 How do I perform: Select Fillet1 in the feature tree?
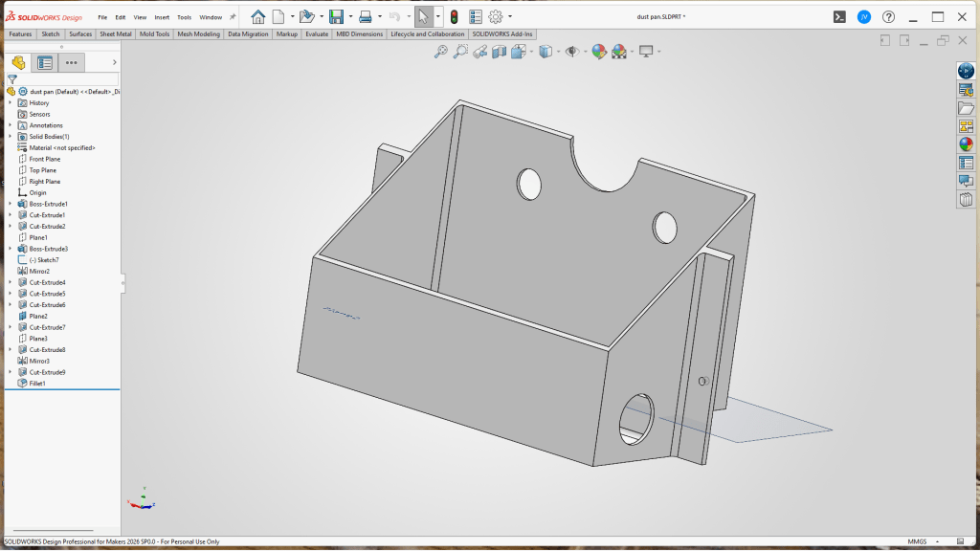(37, 383)
